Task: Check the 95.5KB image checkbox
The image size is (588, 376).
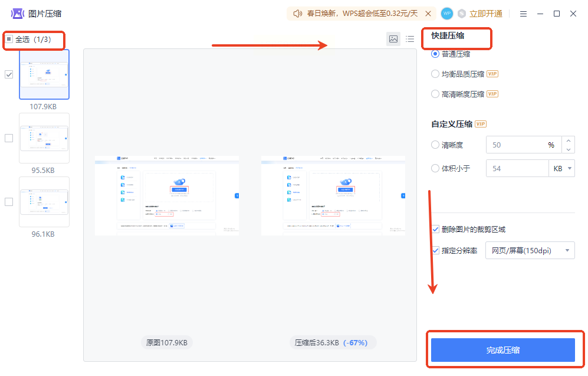Action: (x=9, y=138)
